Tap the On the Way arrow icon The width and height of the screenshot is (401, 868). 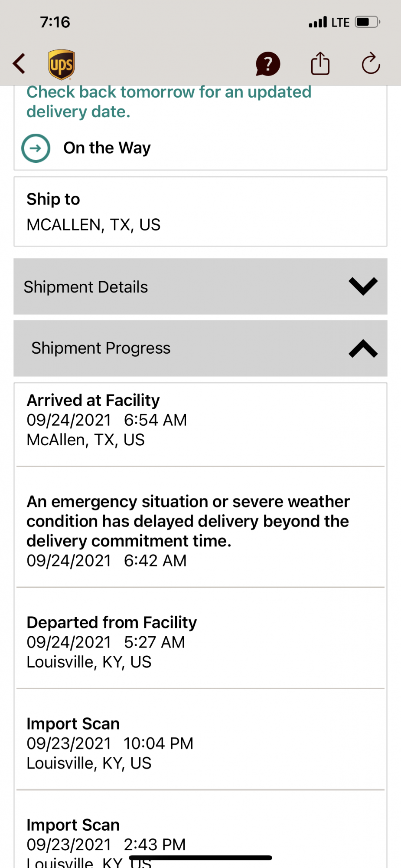pos(36,148)
